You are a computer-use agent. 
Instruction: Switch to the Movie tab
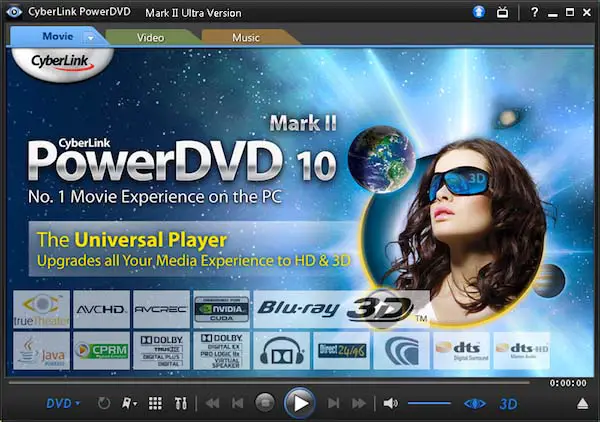(57, 36)
